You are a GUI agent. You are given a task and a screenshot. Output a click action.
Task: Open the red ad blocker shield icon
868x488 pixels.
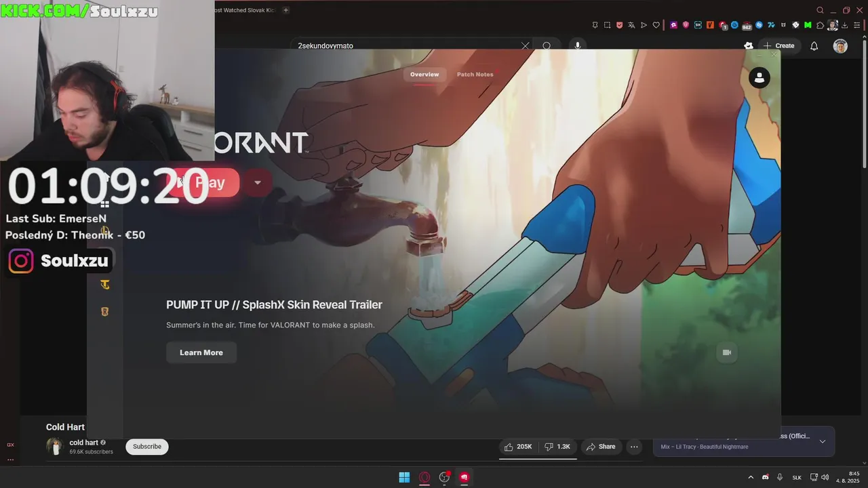[619, 25]
